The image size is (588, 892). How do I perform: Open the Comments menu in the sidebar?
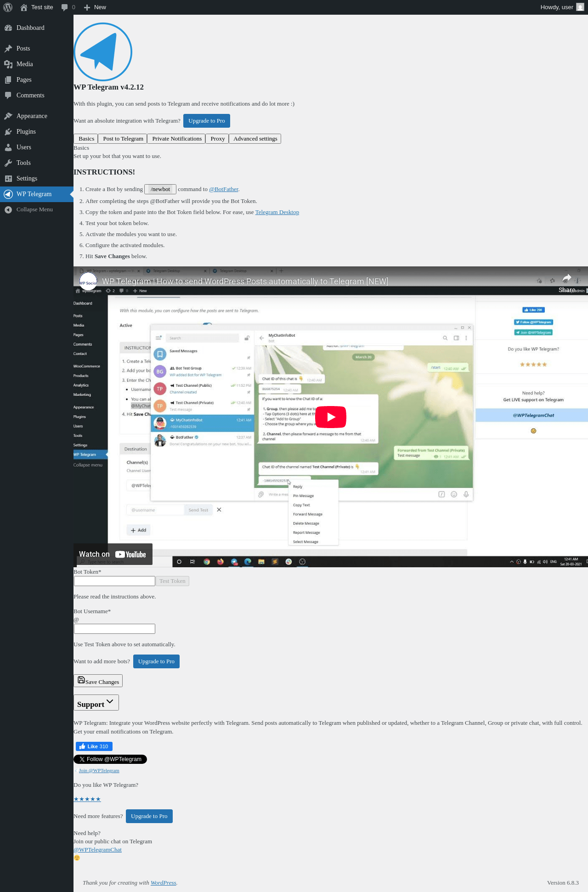[37, 96]
